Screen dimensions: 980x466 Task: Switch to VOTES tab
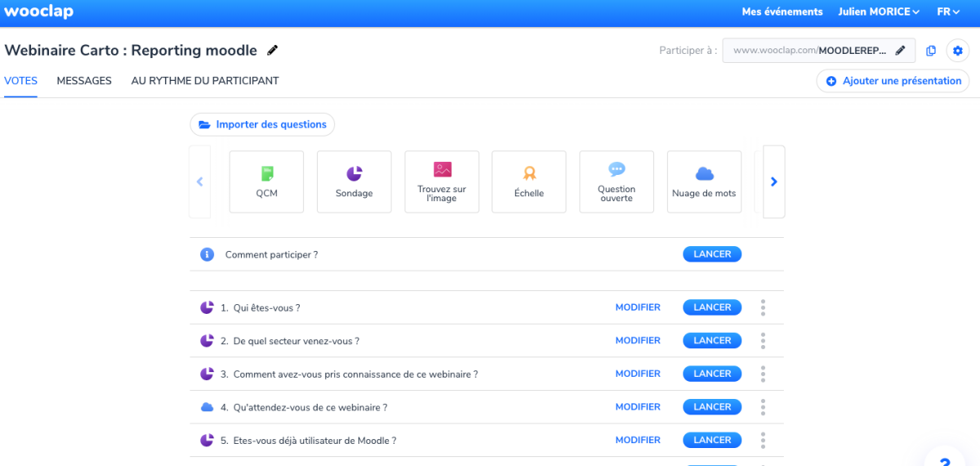point(20,81)
